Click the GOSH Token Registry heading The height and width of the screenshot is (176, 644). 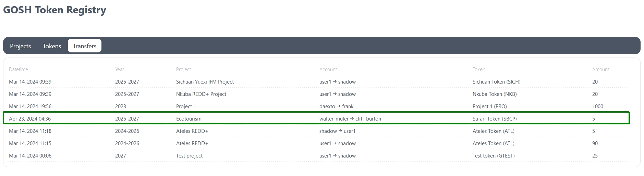tap(54, 10)
